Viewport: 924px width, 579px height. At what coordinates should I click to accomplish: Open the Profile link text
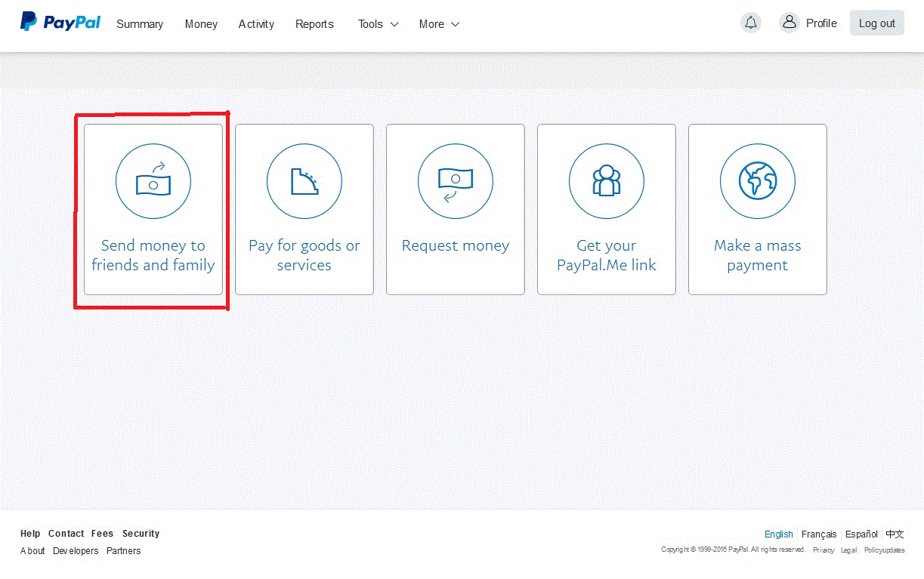coord(821,23)
